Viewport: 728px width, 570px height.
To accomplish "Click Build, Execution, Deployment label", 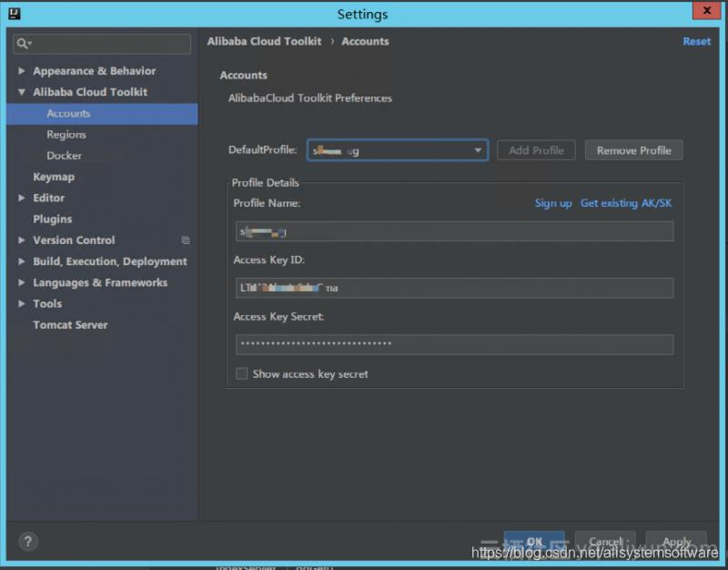I will point(110,261).
